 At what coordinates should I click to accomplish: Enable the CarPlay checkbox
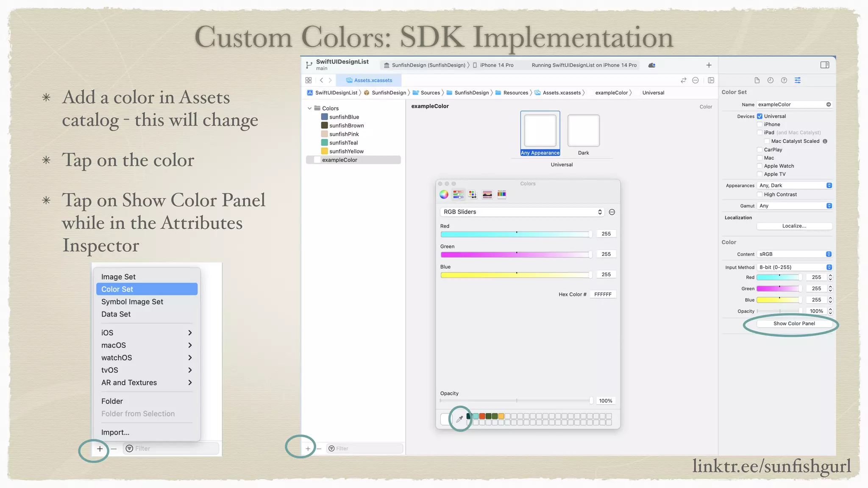pyautogui.click(x=760, y=150)
